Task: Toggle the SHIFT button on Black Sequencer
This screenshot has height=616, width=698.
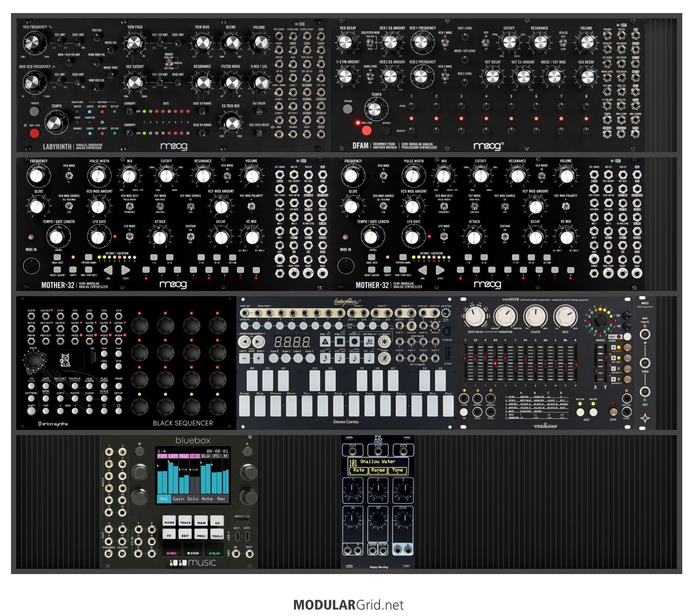Action: (31, 412)
